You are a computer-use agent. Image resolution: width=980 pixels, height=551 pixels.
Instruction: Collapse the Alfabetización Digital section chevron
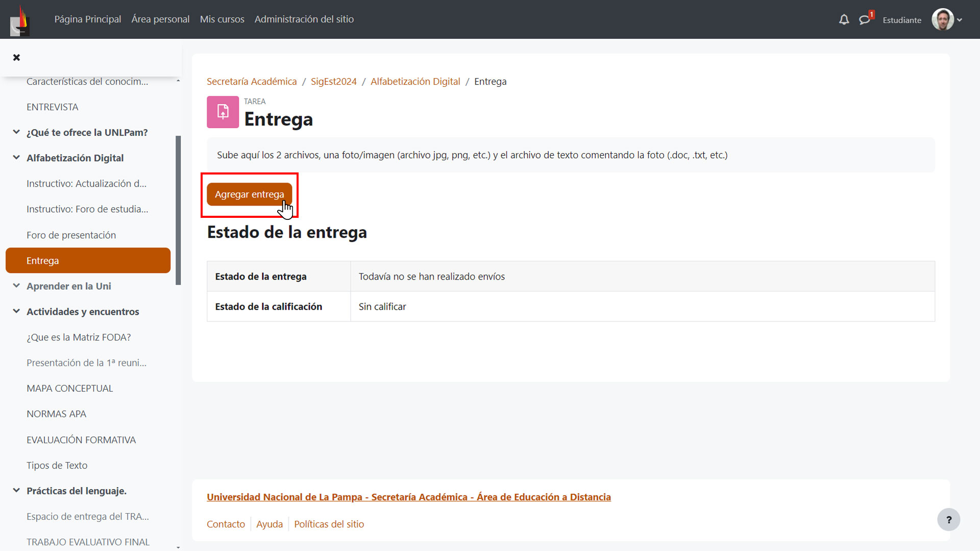click(16, 158)
